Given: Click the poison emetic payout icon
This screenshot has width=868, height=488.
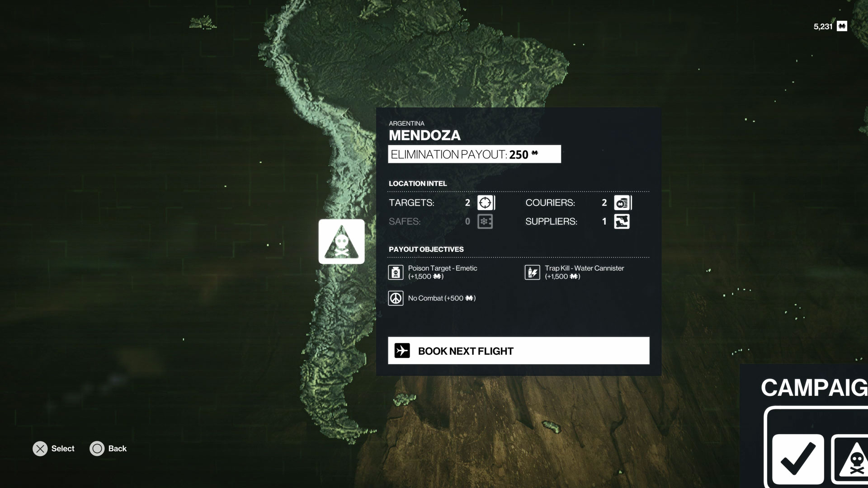Looking at the screenshot, I should [396, 272].
